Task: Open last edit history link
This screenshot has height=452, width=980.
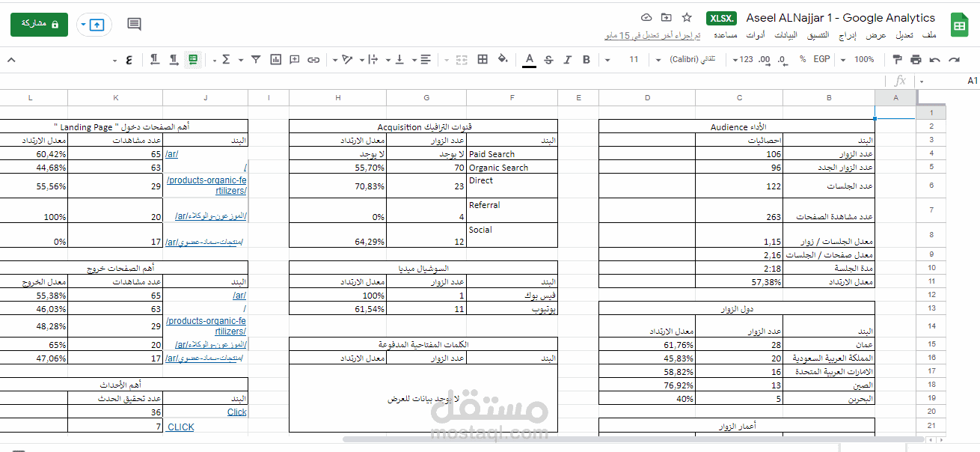Action: point(652,35)
